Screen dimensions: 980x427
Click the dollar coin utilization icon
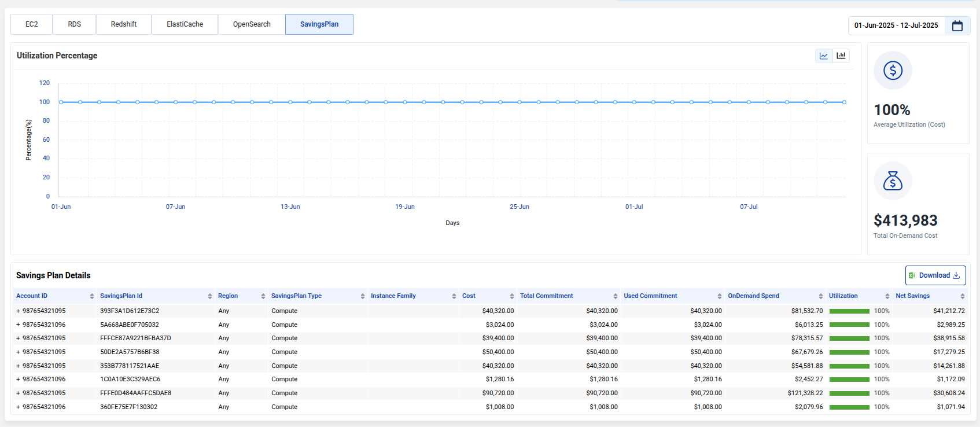893,71
